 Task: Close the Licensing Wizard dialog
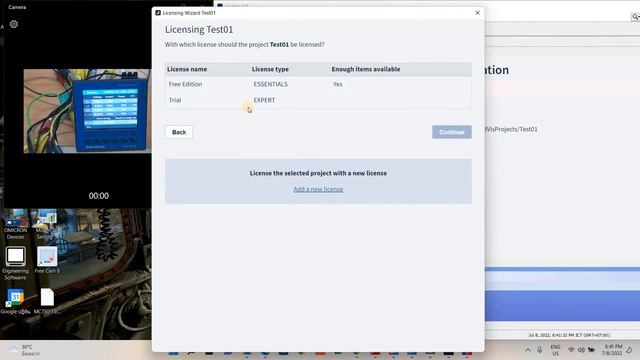[x=478, y=13]
